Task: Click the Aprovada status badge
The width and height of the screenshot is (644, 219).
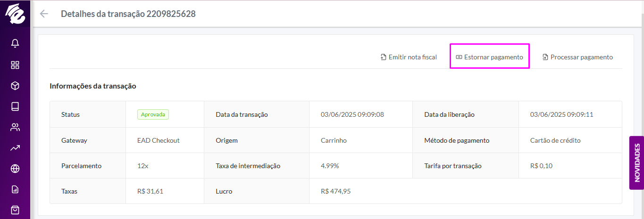Action: click(x=153, y=114)
